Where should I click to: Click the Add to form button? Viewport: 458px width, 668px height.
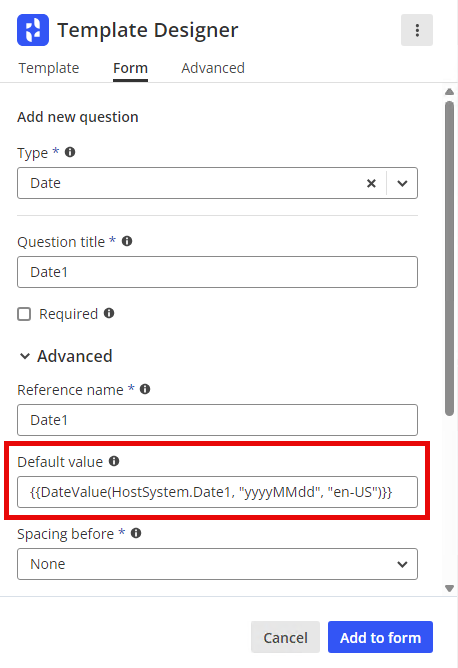[x=380, y=637]
